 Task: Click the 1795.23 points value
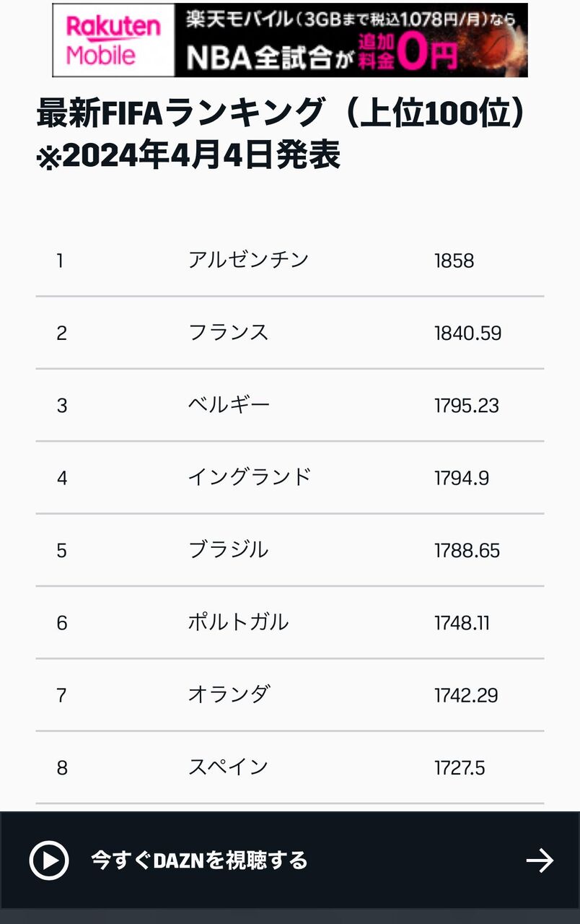tap(466, 405)
